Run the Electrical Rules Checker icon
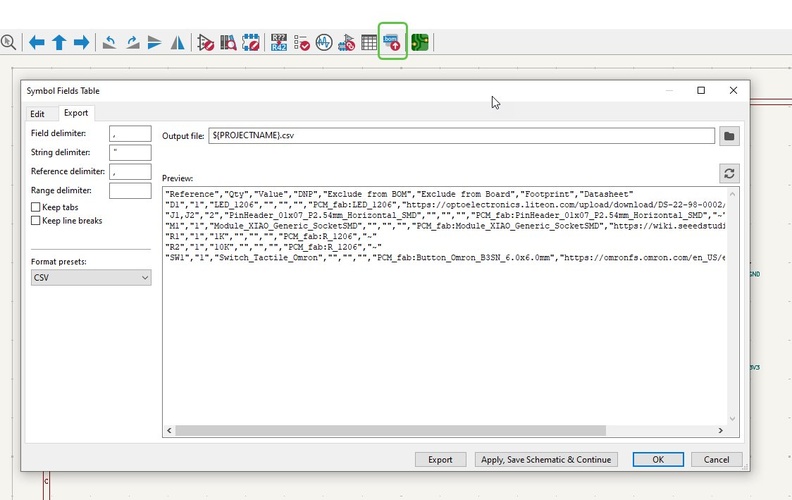 click(x=302, y=42)
